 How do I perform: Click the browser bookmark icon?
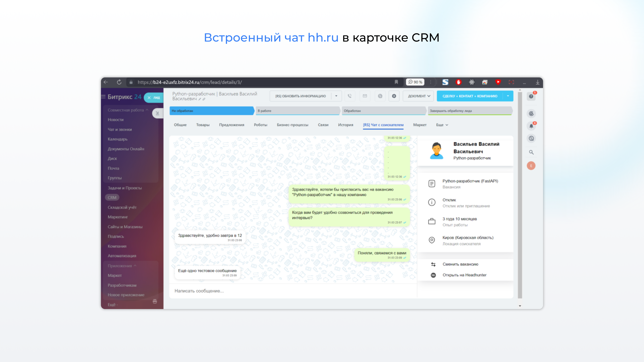396,82
